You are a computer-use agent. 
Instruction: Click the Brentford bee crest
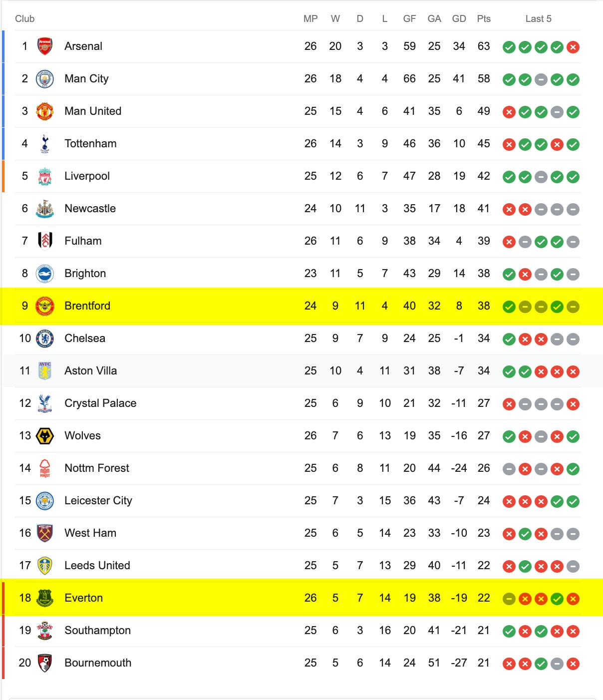[x=45, y=306]
